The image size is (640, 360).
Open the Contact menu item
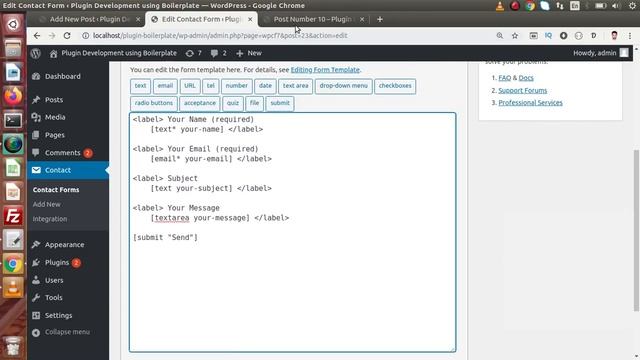(68, 170)
